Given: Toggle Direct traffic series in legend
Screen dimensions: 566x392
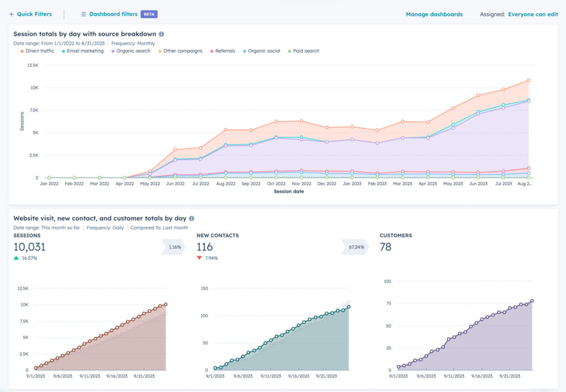Looking at the screenshot, I should [39, 51].
